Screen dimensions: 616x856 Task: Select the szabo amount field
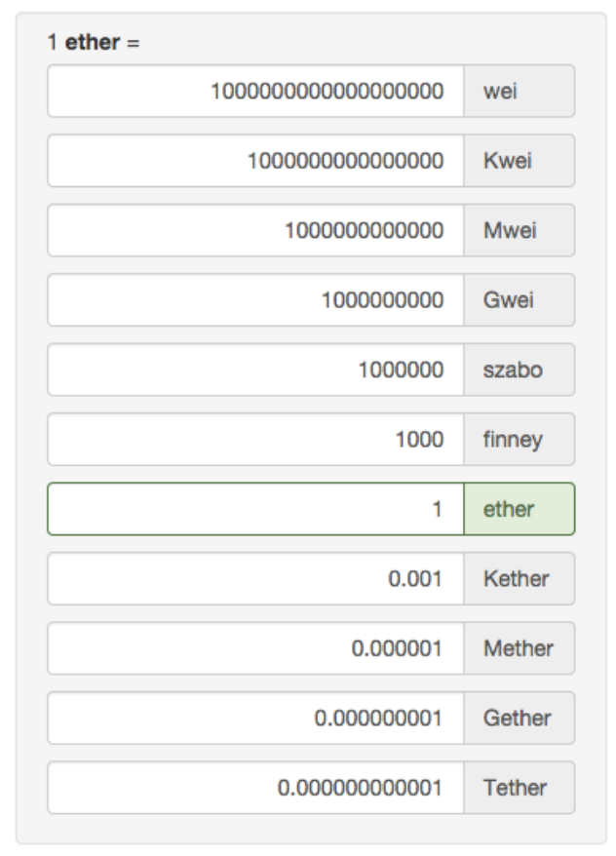click(255, 370)
